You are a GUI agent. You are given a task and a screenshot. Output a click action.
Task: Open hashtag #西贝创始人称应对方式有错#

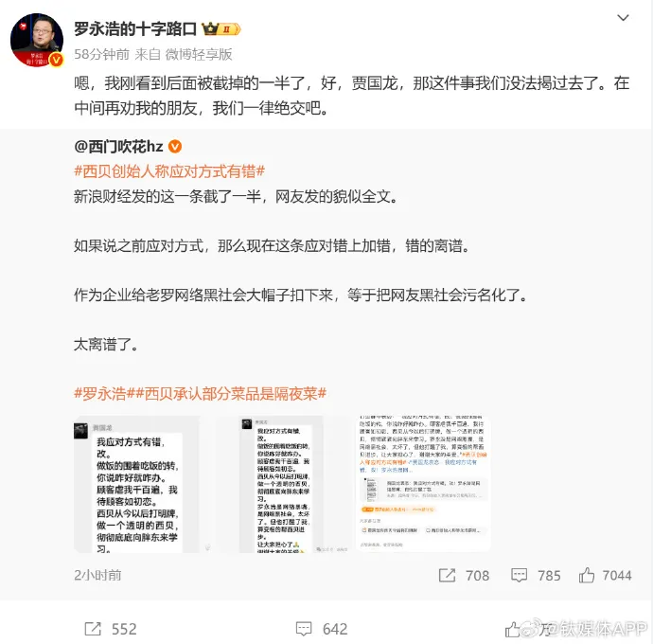[169, 171]
